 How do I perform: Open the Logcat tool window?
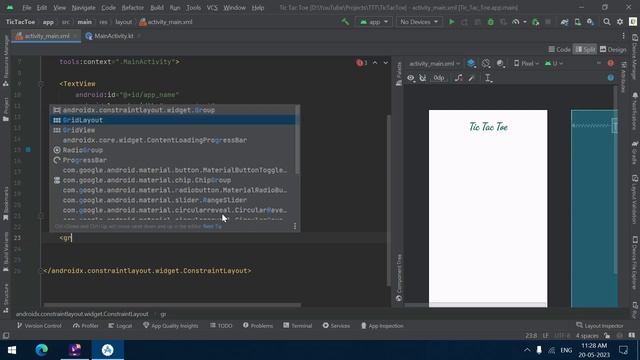pos(120,326)
